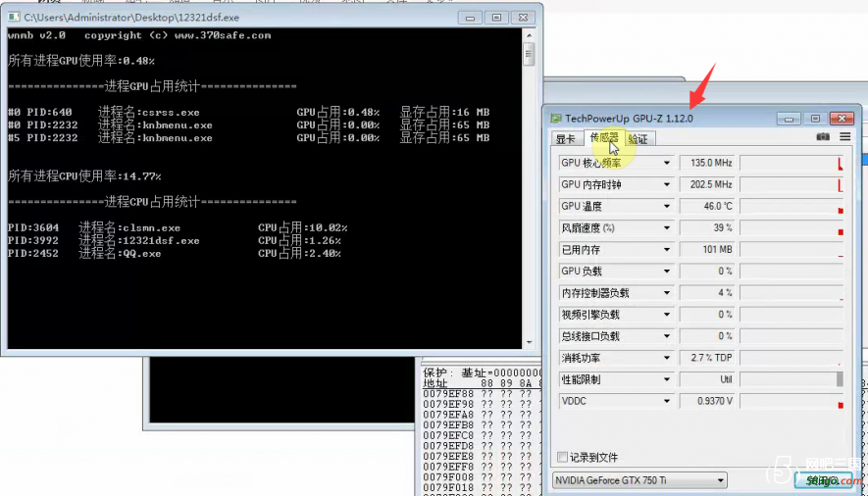Click the GPU 核心频率 history graph
Screen dimensions: 868x496
[x=791, y=163]
